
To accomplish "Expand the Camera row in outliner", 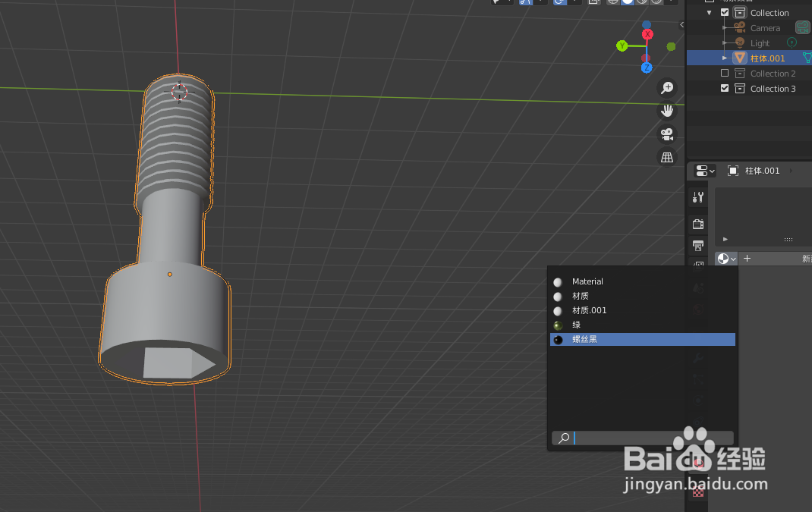I will coord(725,27).
